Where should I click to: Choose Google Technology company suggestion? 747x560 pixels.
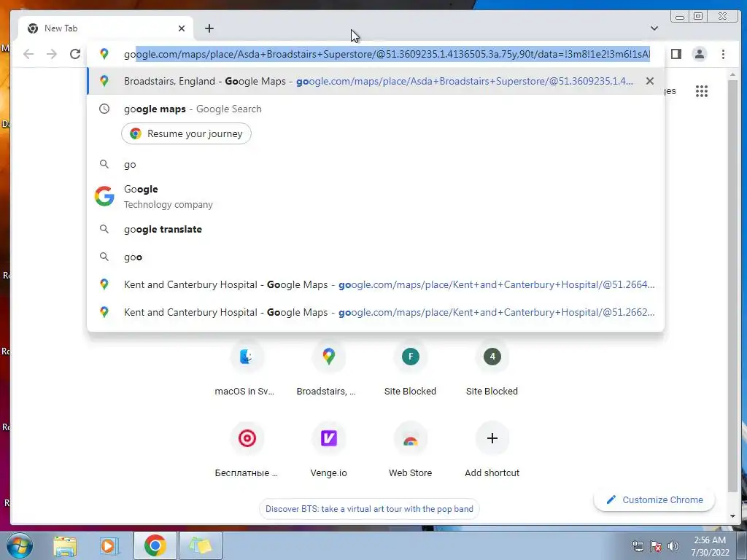376,196
